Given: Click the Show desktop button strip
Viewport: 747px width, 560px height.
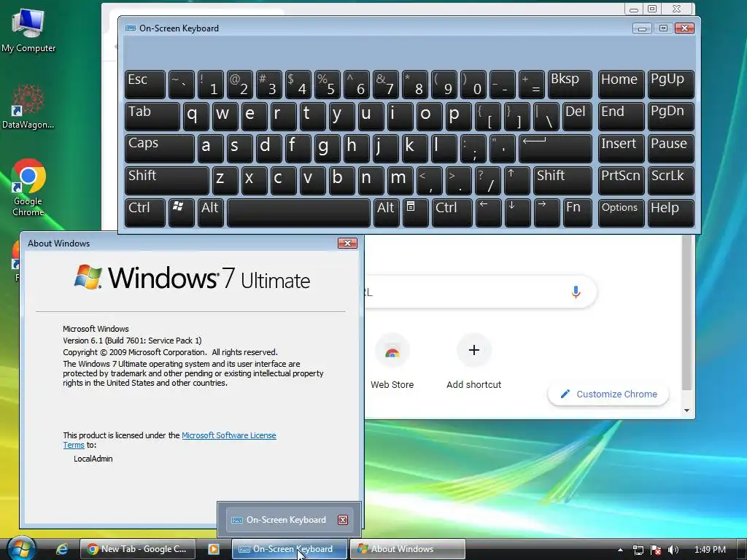Looking at the screenshot, I should click(x=741, y=549).
